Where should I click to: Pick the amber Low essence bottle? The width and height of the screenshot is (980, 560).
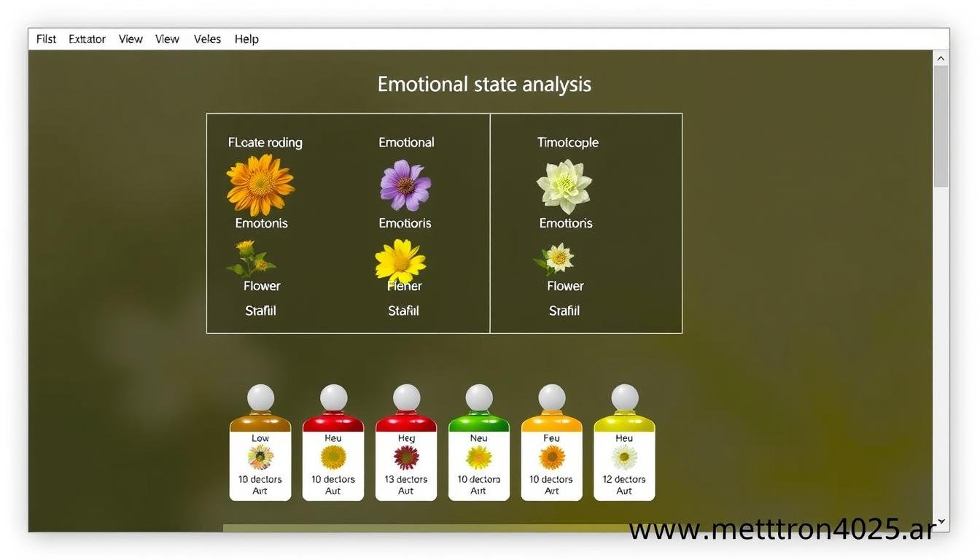(x=260, y=443)
